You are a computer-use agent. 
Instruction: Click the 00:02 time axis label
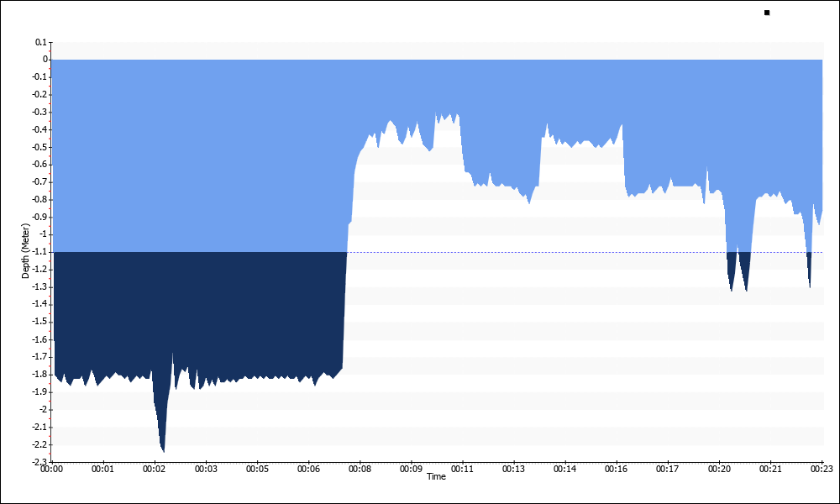click(x=155, y=470)
